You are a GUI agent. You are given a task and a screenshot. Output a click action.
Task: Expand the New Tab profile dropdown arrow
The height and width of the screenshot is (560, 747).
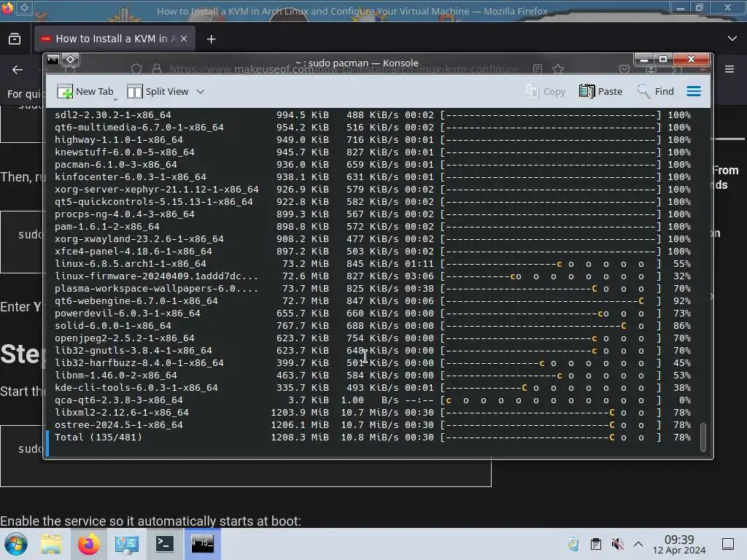point(116,99)
